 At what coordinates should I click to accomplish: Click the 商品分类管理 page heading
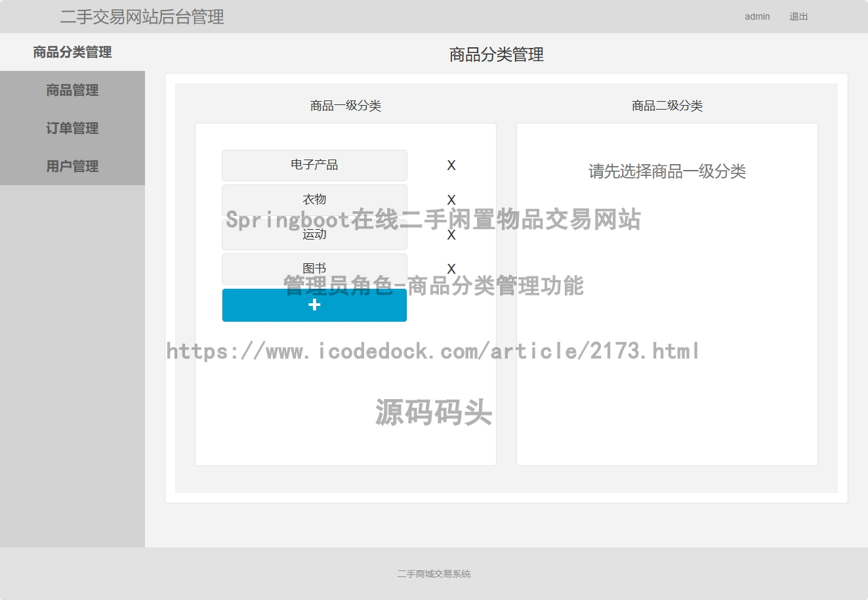click(497, 54)
